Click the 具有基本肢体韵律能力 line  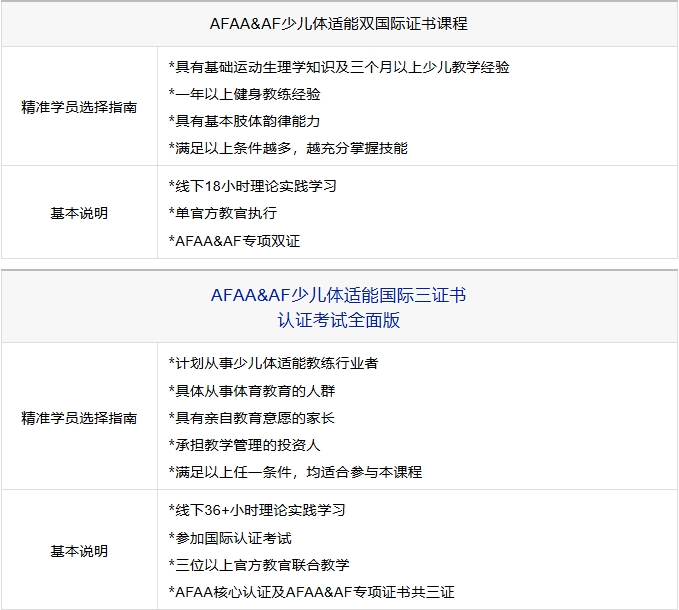(x=245, y=121)
